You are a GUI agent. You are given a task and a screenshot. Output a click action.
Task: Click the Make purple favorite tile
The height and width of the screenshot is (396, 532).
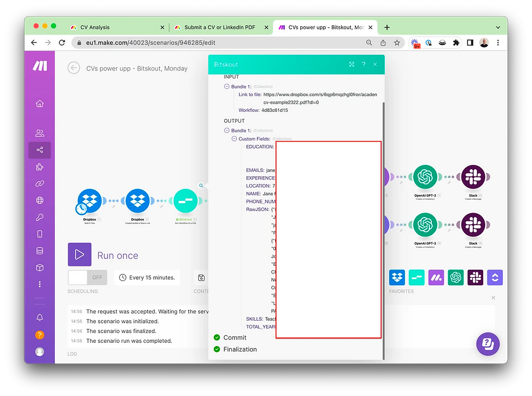pos(436,278)
